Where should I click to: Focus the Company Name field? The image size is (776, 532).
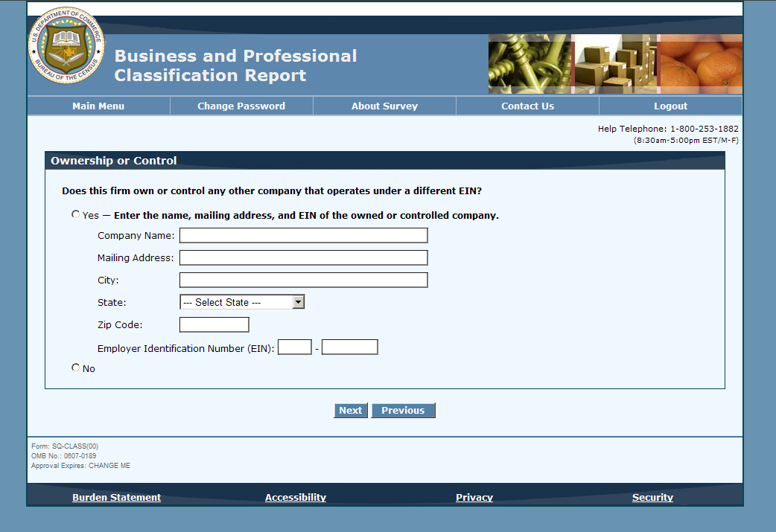(303, 235)
